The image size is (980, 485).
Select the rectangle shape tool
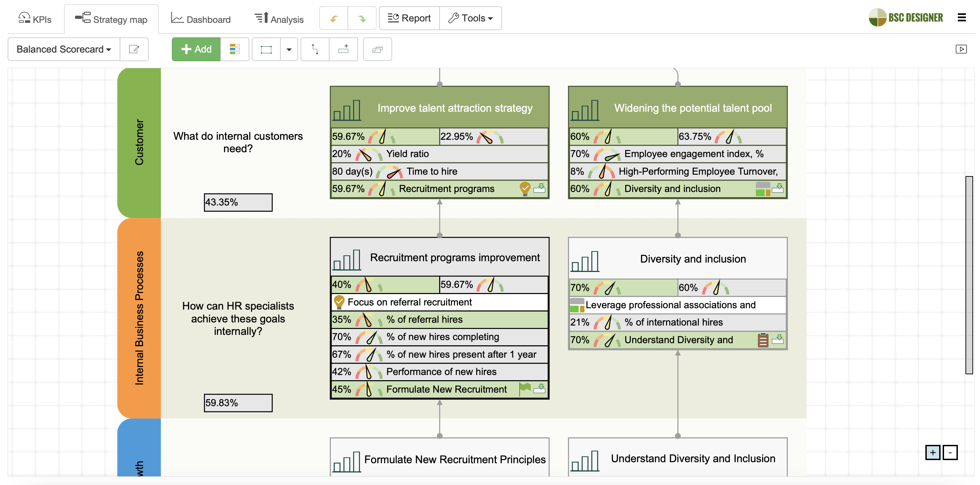[266, 49]
